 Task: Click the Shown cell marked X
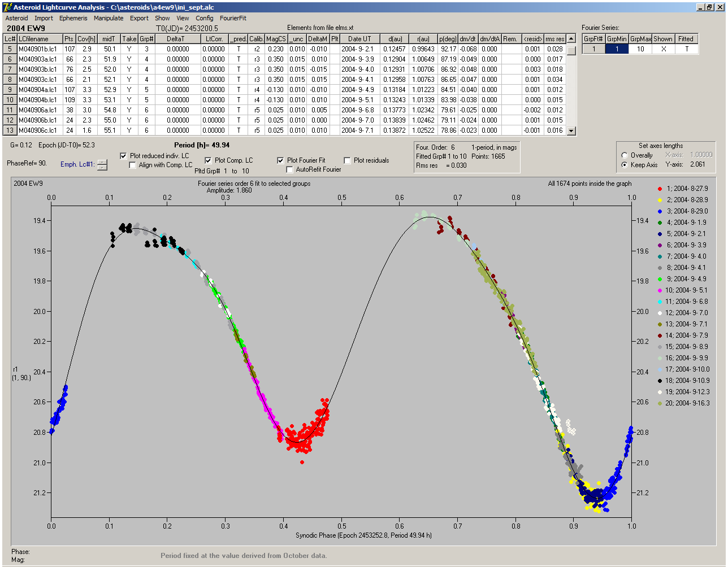(663, 49)
